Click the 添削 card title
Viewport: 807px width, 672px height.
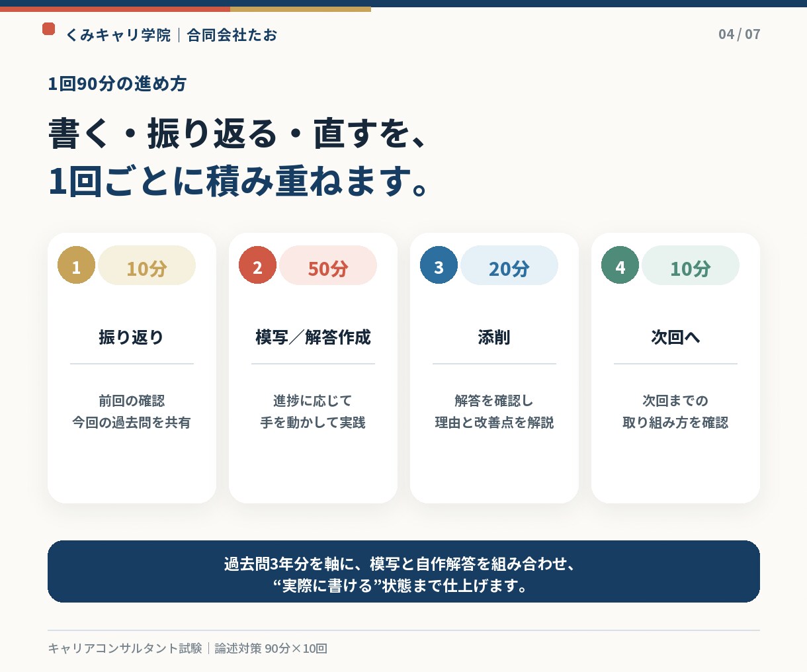pyautogui.click(x=494, y=337)
